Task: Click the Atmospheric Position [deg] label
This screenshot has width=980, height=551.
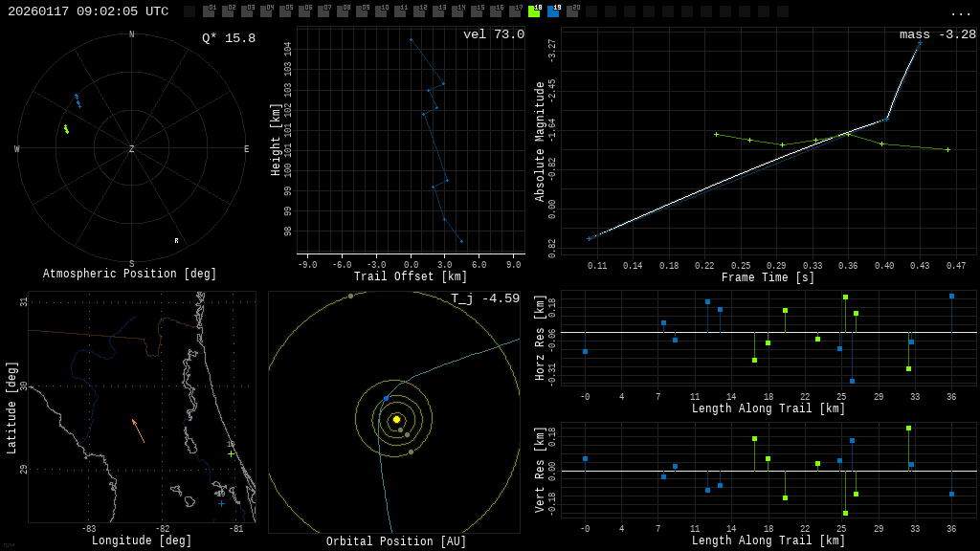Action: click(x=129, y=274)
